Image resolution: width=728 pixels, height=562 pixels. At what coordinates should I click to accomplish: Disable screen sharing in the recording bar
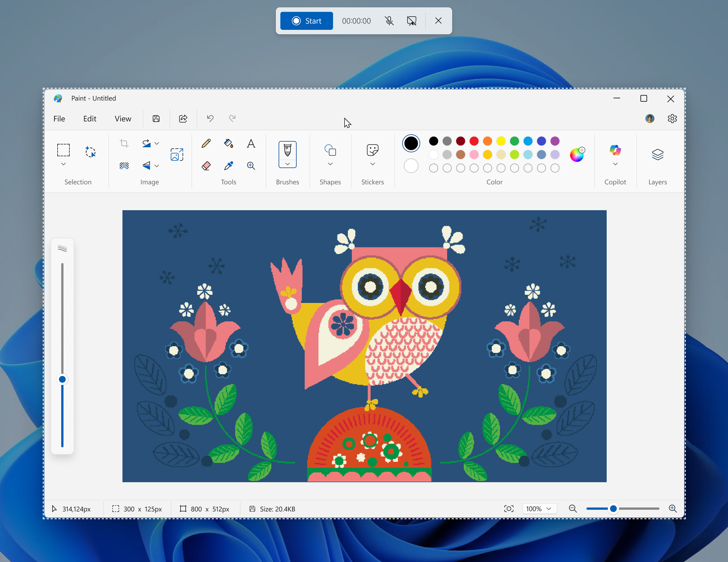click(x=412, y=21)
